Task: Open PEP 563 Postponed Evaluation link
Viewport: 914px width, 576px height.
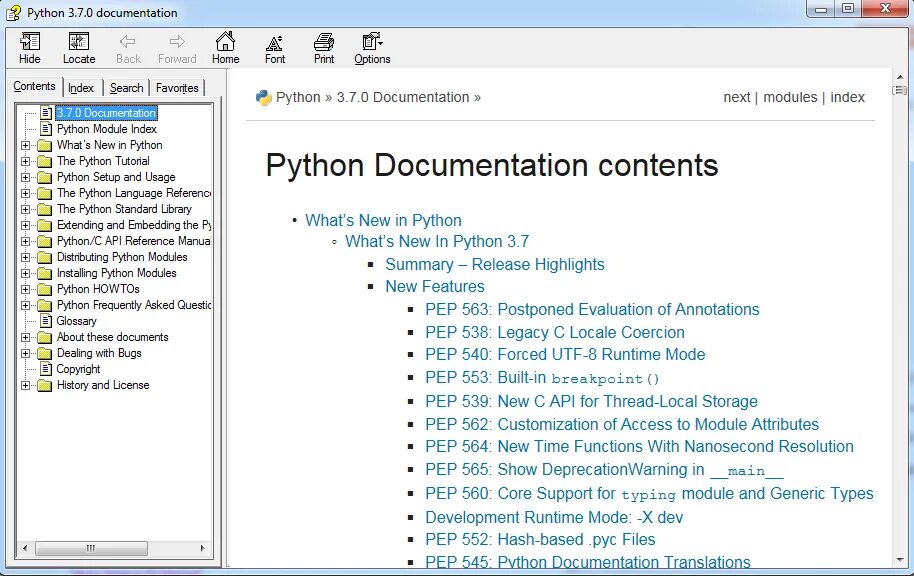Action: [592, 310]
